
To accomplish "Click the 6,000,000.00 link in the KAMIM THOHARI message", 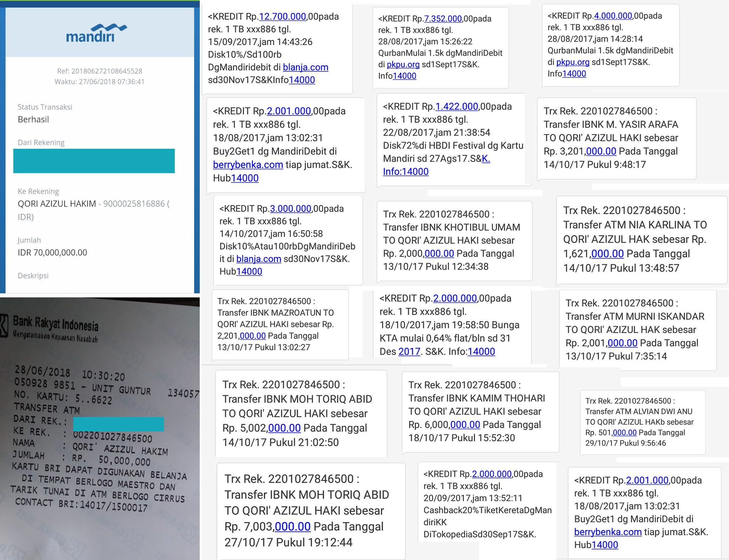I will click(465, 425).
